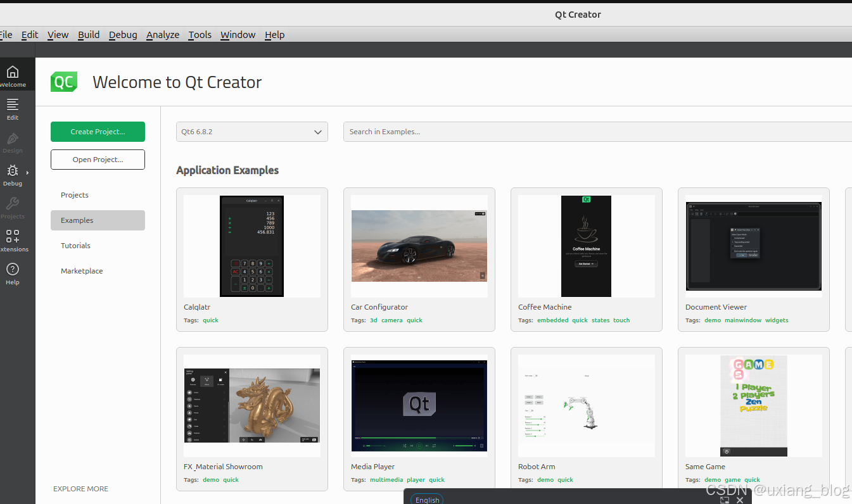This screenshot has width=852, height=504.
Task: Click the EXPLORE MORE label
Action: 80,489
